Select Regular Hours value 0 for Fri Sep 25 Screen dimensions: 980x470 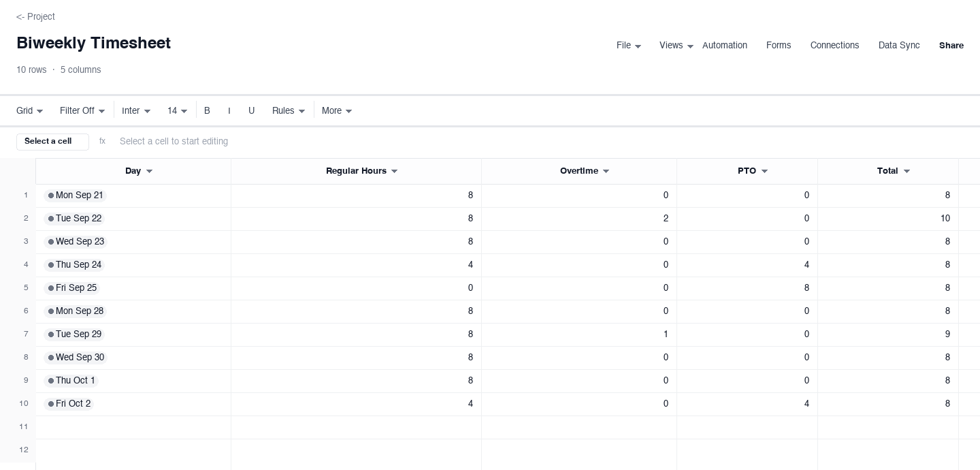(x=356, y=288)
